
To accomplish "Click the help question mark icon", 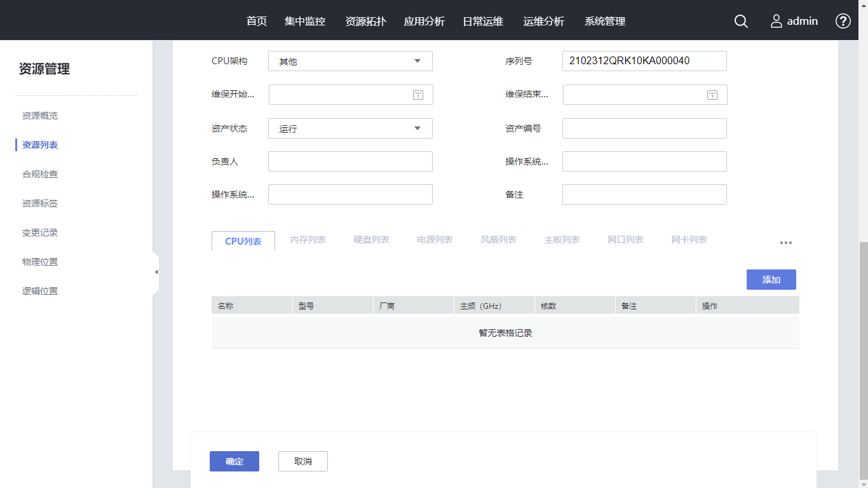I will pyautogui.click(x=843, y=21).
